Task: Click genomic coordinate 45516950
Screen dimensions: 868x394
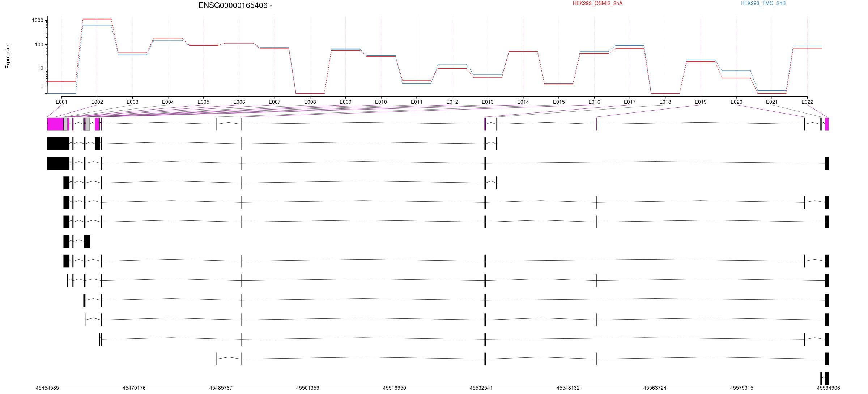Action: (x=394, y=388)
